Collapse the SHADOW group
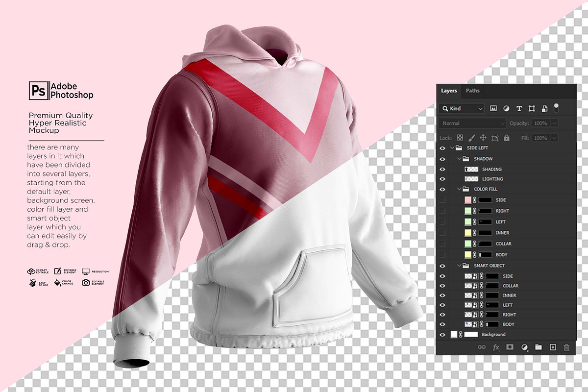 click(460, 159)
